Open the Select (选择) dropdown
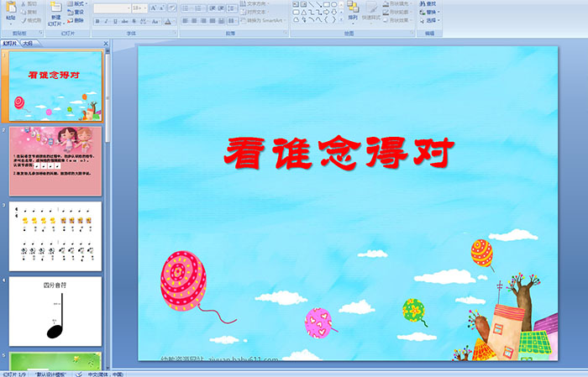588x377 pixels. point(430,20)
